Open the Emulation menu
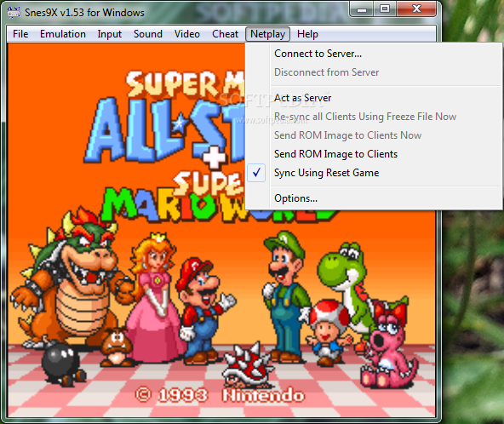Image resolution: width=504 pixels, height=424 pixels. click(x=63, y=34)
